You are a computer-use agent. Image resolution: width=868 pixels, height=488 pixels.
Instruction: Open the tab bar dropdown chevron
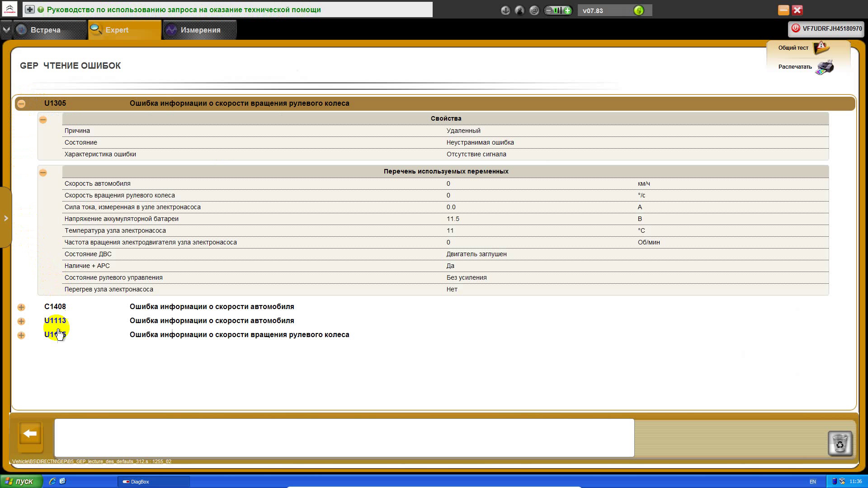(x=6, y=30)
